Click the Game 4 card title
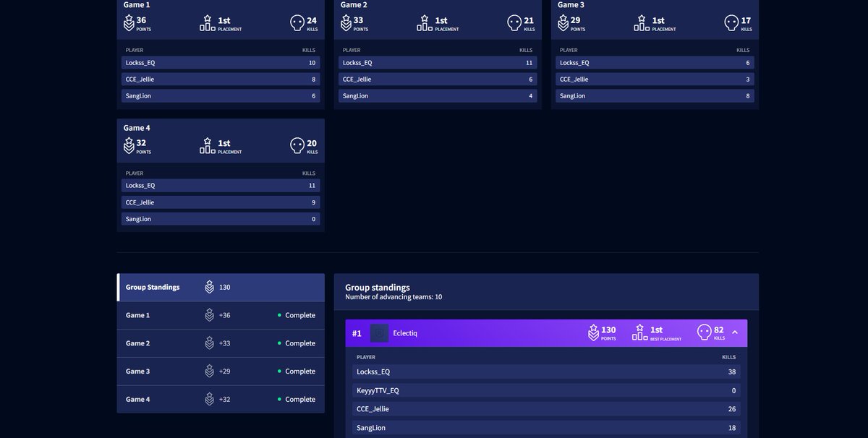 (x=137, y=128)
